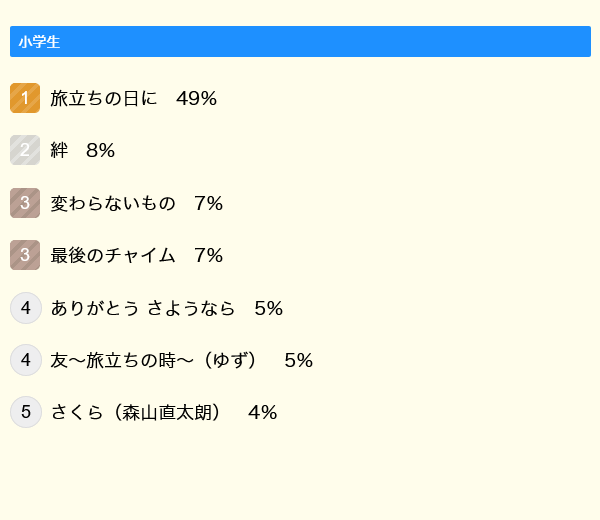Click the 8% value next to 絆
Screen dimensions: 600x520
100,151
